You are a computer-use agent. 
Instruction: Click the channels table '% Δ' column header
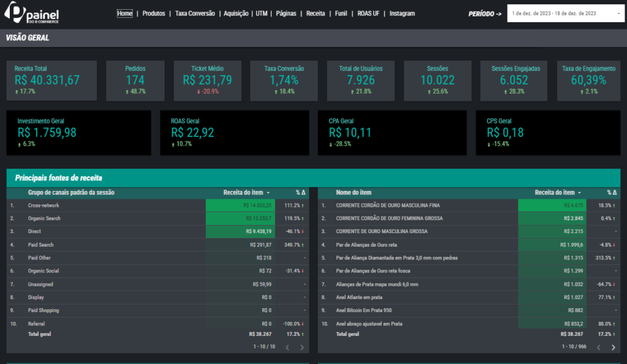click(300, 193)
